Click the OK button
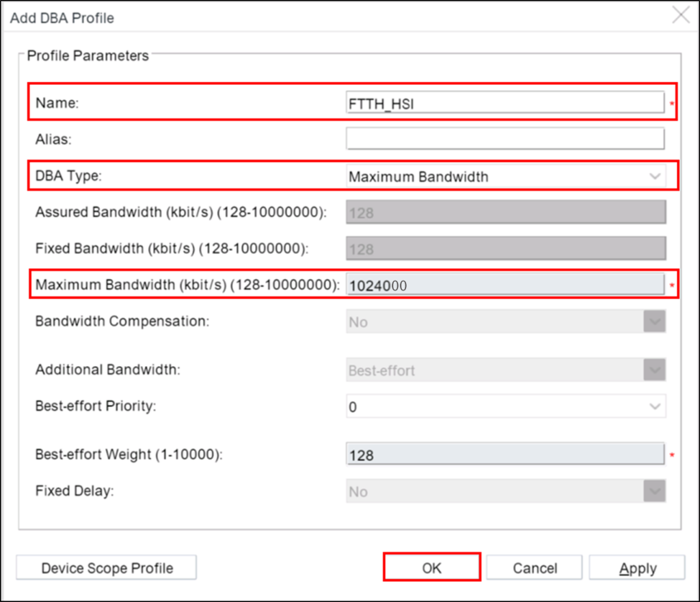This screenshot has height=602, width=700. click(x=431, y=566)
